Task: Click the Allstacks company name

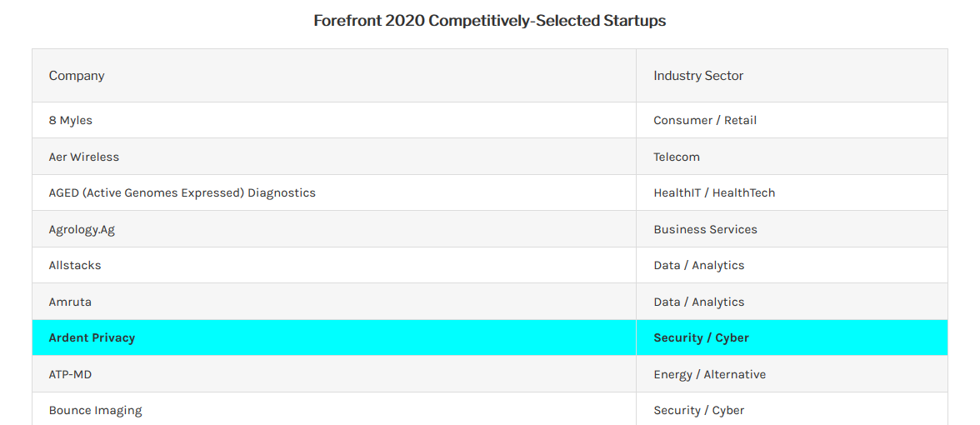Action: pyautogui.click(x=75, y=265)
